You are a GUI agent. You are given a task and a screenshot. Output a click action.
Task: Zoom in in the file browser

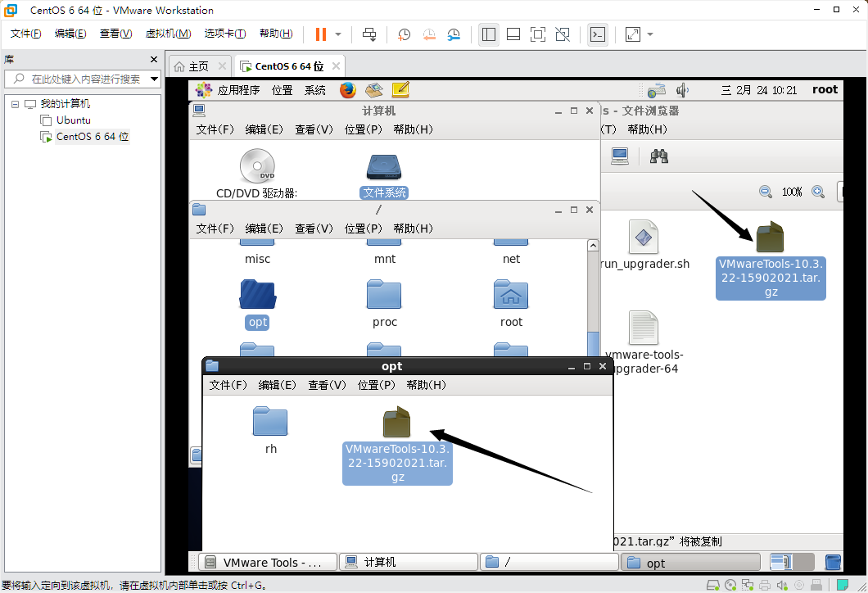pos(818,192)
